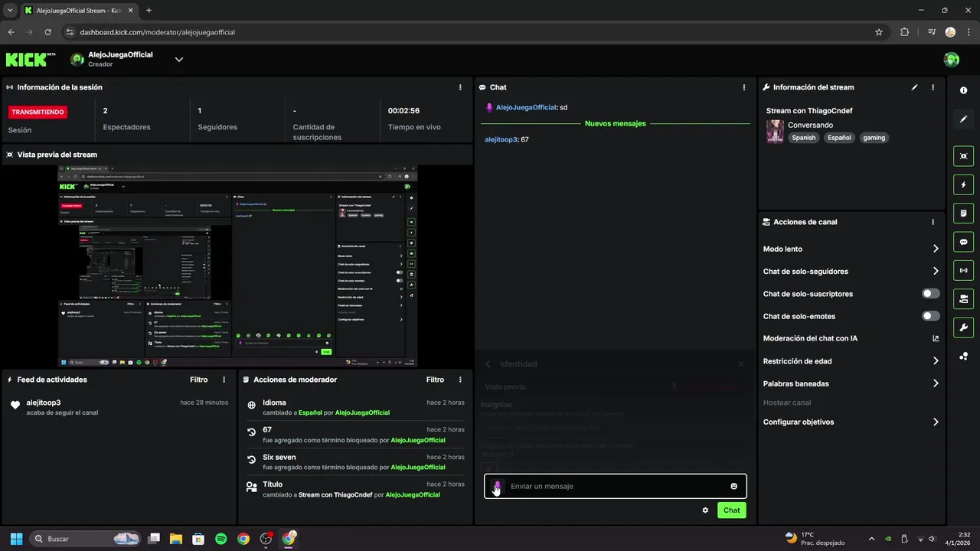
Task: Open the wrench tools icon in sidebar
Action: pos(963,328)
